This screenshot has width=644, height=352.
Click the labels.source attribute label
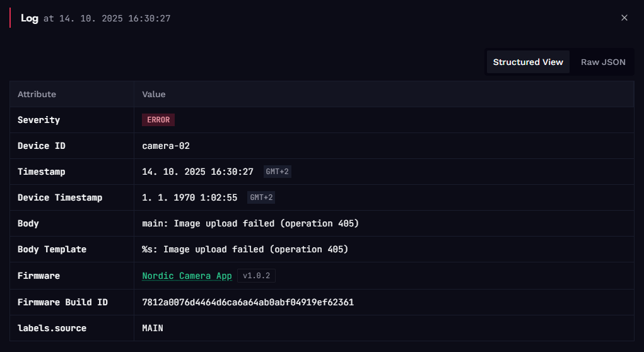tap(52, 328)
